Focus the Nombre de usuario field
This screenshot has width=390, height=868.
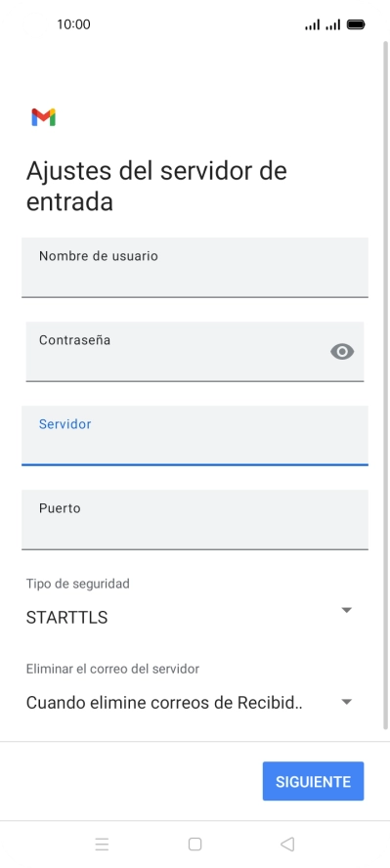pos(195,268)
